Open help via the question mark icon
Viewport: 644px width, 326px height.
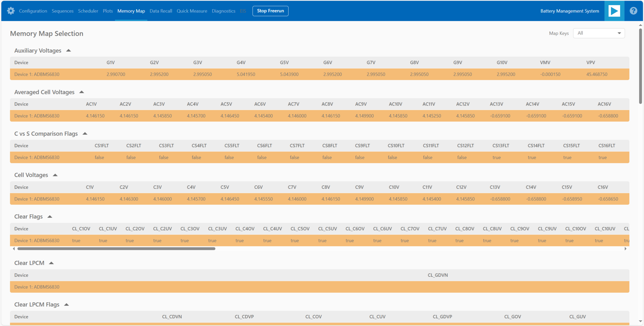click(633, 11)
